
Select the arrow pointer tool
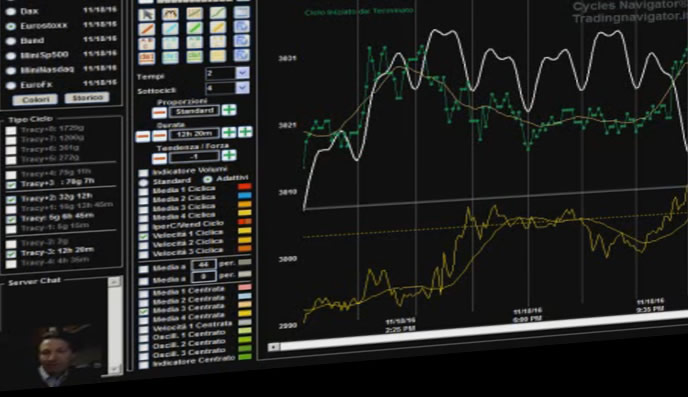[x=147, y=14]
